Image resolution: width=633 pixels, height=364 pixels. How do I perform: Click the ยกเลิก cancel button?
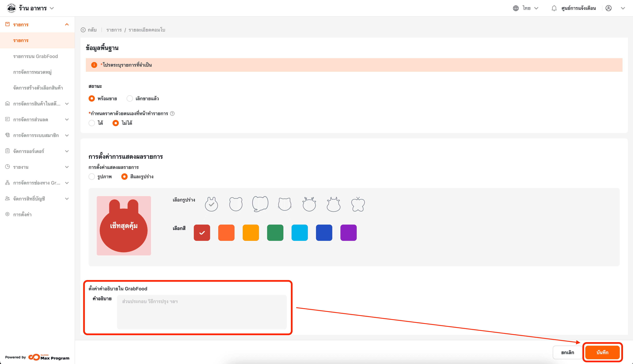[x=567, y=352]
